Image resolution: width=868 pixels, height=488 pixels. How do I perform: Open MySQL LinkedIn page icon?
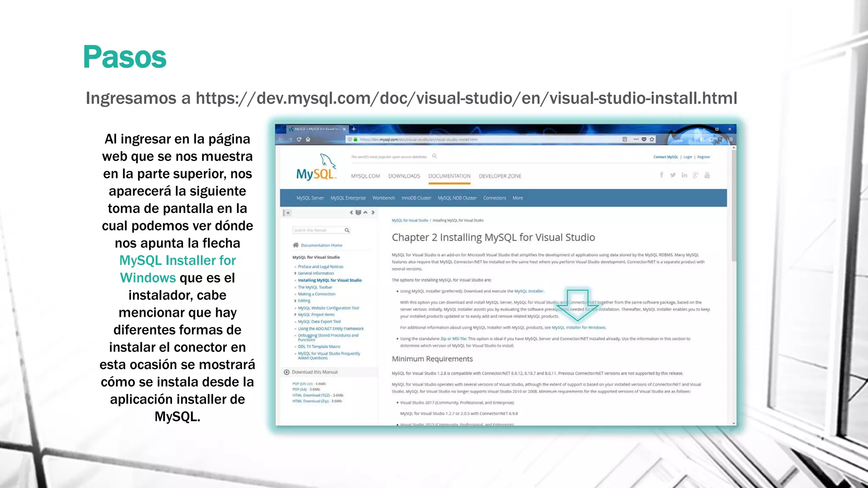pyautogui.click(x=684, y=175)
